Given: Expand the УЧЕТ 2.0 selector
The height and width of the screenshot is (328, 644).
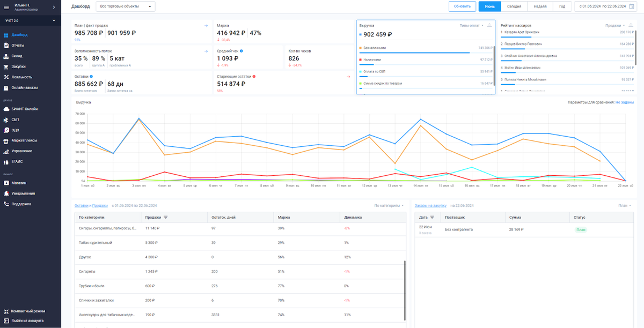Looking at the screenshot, I should (x=31, y=20).
